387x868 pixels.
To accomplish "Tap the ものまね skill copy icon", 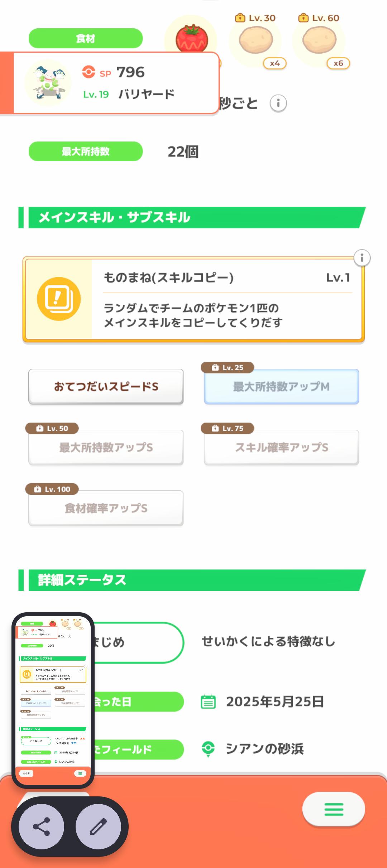I will [x=59, y=299].
